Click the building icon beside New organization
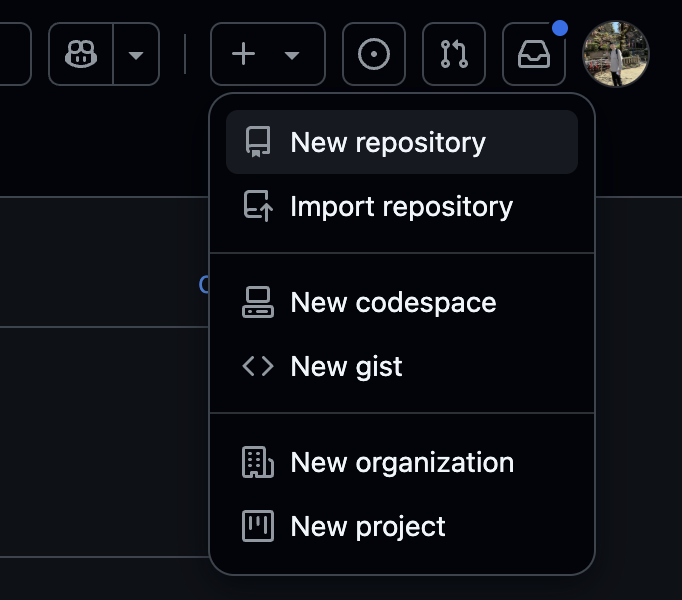Viewport: 682px width, 600px height. (x=258, y=462)
